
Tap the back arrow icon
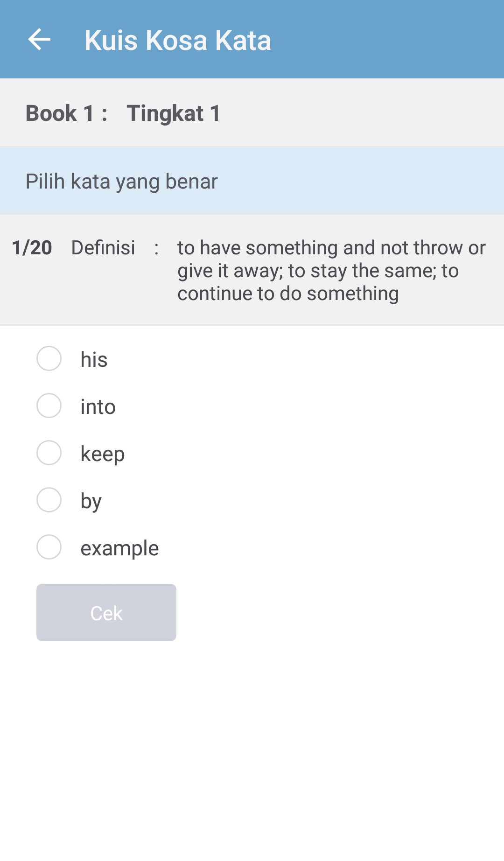coord(39,39)
